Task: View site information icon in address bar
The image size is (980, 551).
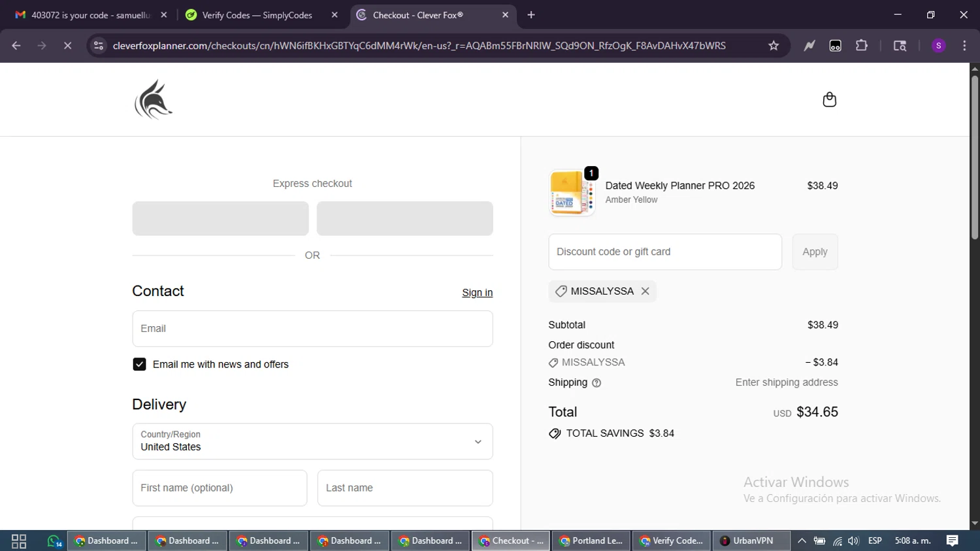Action: [x=99, y=46]
